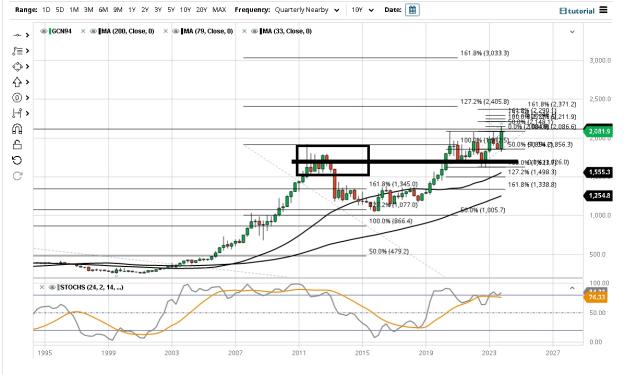The height and width of the screenshot is (375, 625).
Task: Select the line drawing tool icon
Action: click(17, 35)
